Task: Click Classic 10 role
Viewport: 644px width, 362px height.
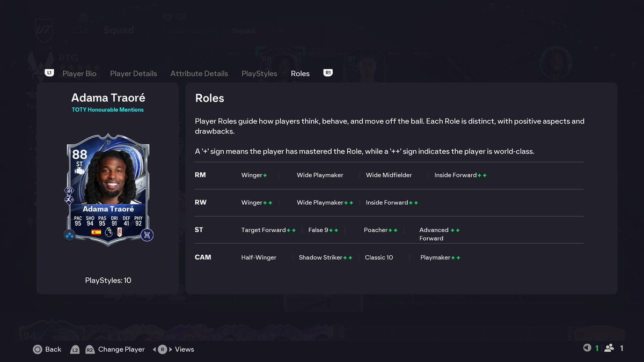Action: (x=379, y=257)
